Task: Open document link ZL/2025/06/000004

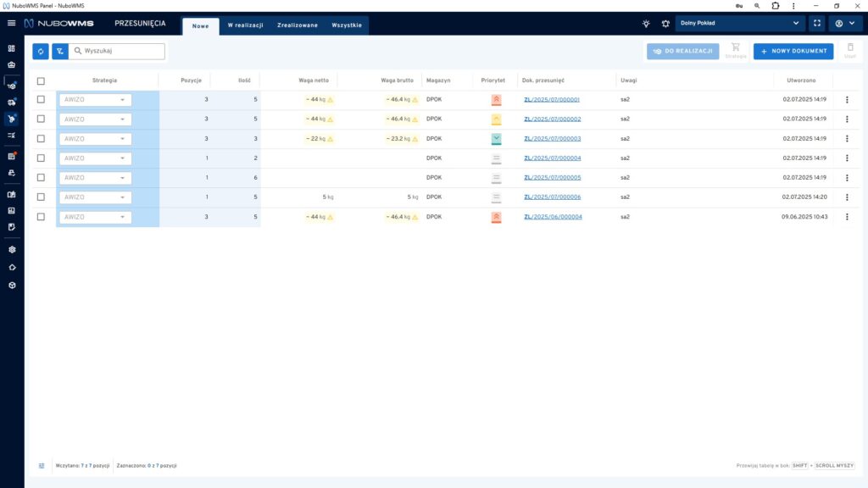Action: click(553, 217)
